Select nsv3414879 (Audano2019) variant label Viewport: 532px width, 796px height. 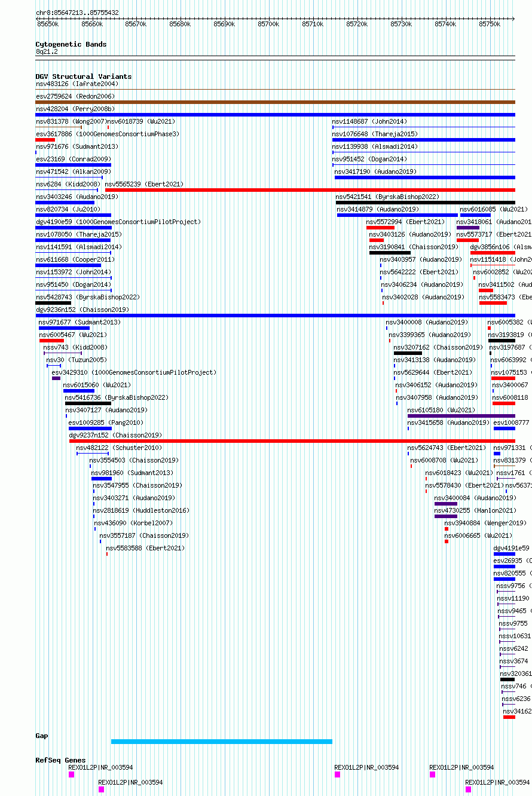point(378,209)
